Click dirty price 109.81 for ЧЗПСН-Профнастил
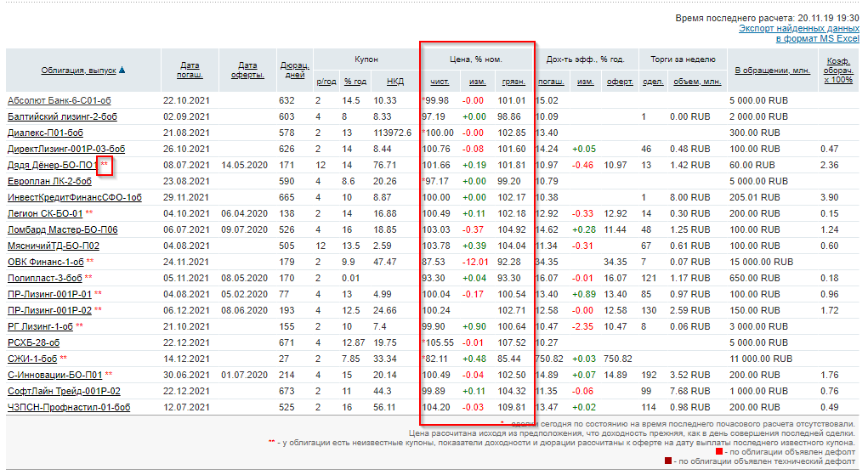Viewport: 868px width, 475px height. pyautogui.click(x=512, y=407)
